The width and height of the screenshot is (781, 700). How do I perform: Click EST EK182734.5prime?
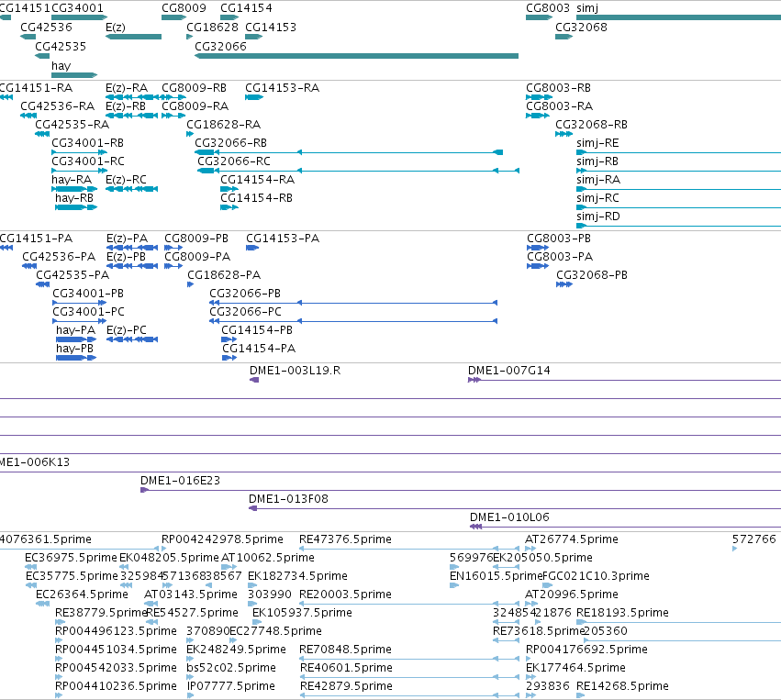297,576
